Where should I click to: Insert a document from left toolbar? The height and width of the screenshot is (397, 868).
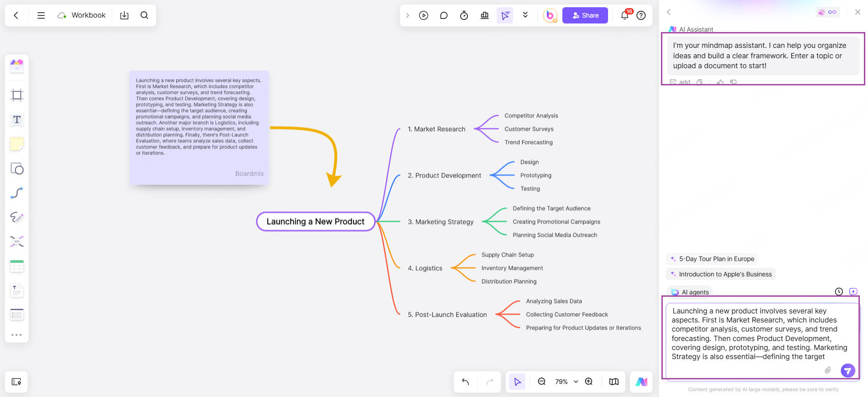pos(17,290)
